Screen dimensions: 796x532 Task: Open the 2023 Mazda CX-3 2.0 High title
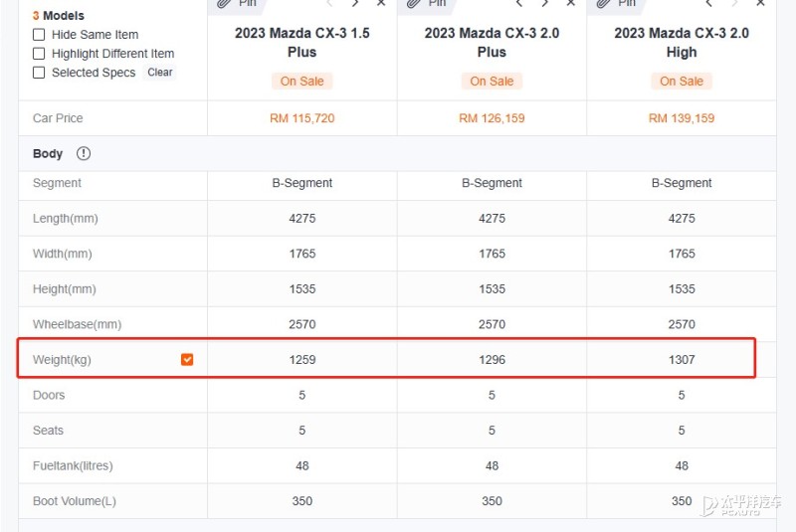(682, 43)
